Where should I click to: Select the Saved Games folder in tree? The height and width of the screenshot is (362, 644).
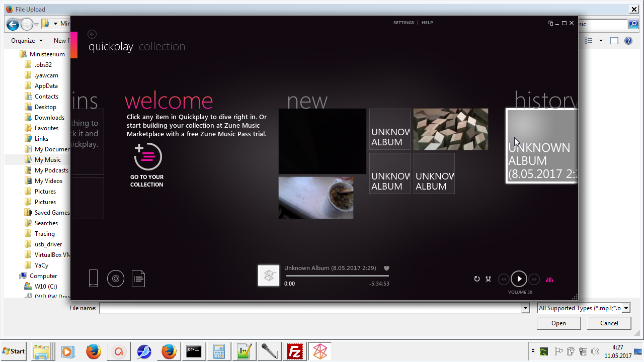(x=47, y=213)
